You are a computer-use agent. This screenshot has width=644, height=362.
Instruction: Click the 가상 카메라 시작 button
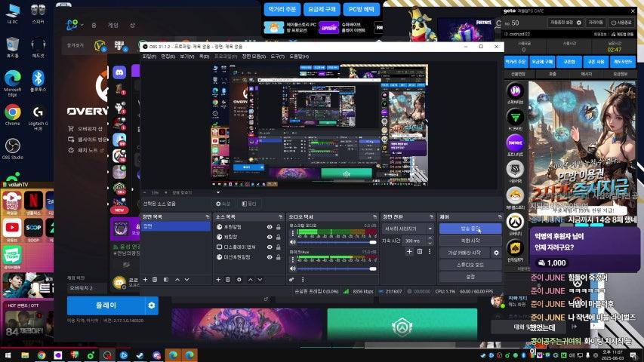tap(464, 253)
